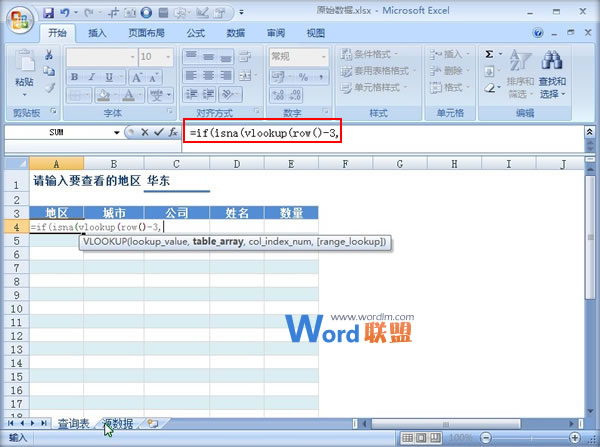600x447 pixels.
Task: Align text to top
Action: coord(191,57)
